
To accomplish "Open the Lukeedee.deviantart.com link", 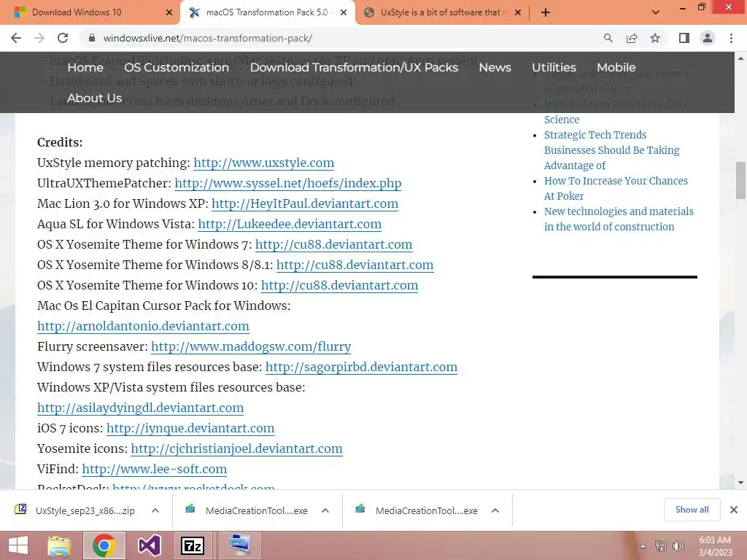I will (290, 225).
